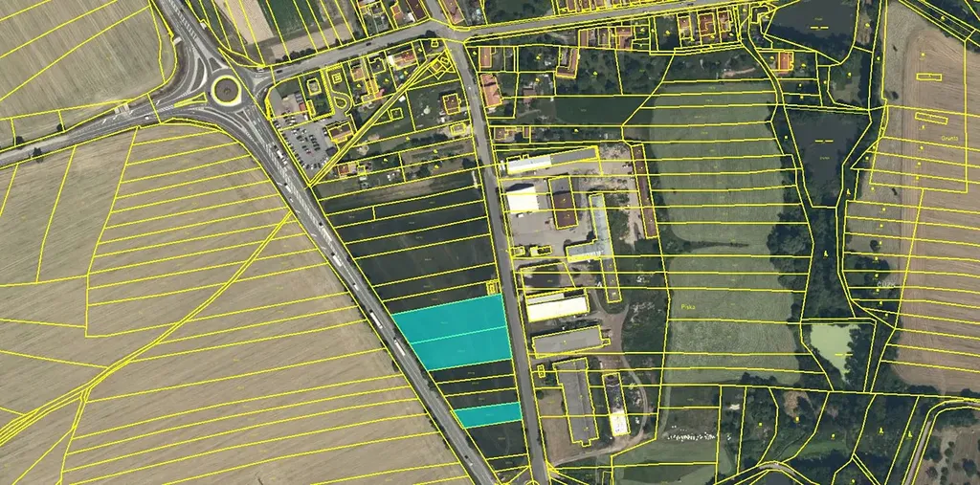This screenshot has height=485, width=980.
Task: Click the car parking lot near roundabout
Action: pyautogui.click(x=308, y=143)
